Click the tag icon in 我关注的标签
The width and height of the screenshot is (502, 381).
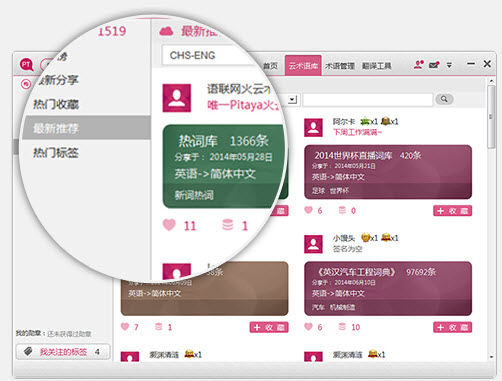28,351
